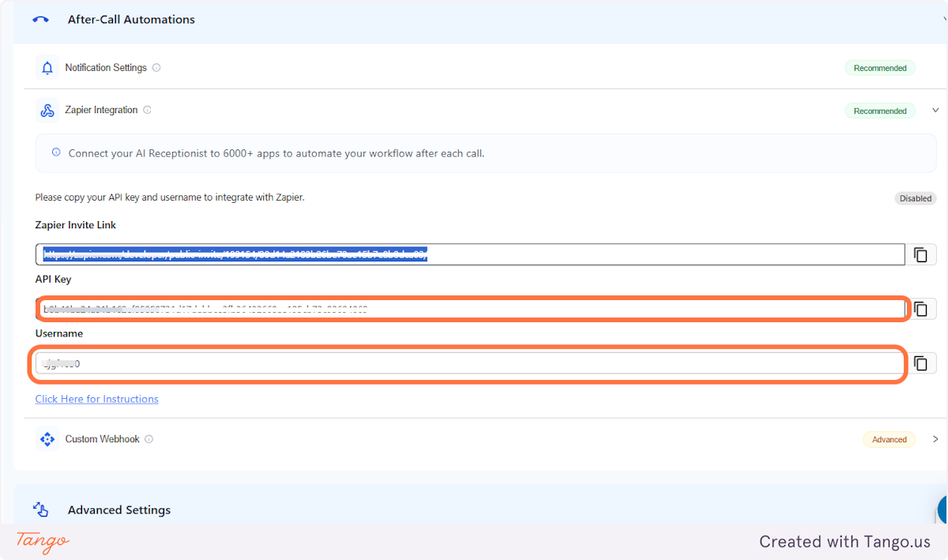Copy the Username value
The height and width of the screenshot is (560, 948).
tap(920, 363)
